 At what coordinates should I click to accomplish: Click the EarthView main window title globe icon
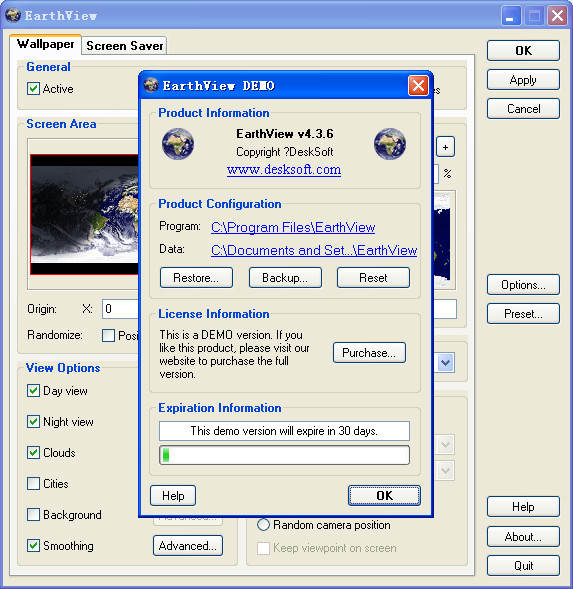(13, 15)
